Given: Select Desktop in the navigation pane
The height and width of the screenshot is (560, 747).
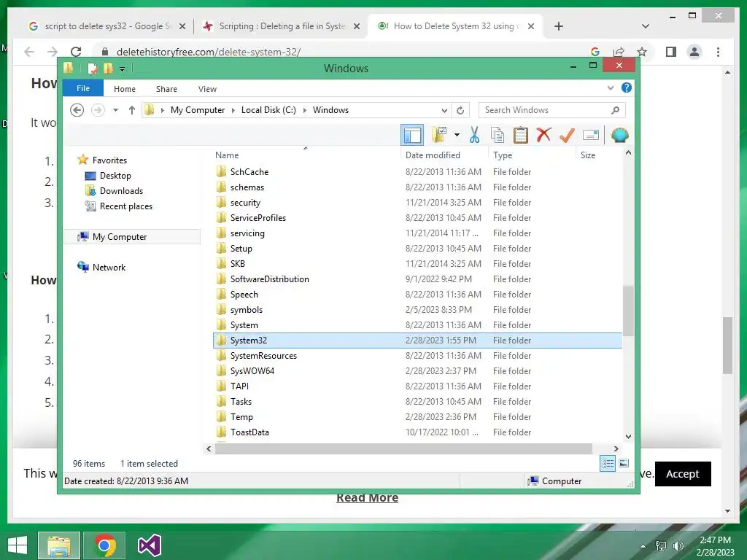Looking at the screenshot, I should [x=115, y=176].
